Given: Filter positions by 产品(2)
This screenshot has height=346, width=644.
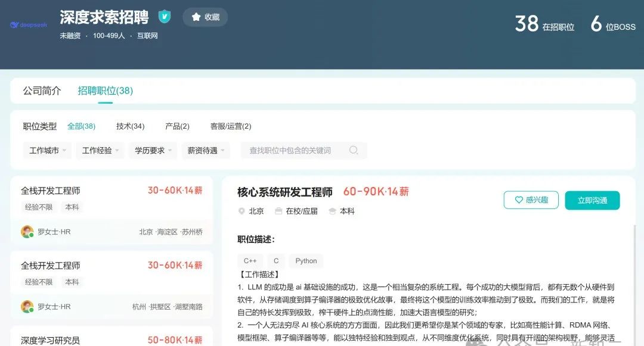Looking at the screenshot, I should point(177,126).
